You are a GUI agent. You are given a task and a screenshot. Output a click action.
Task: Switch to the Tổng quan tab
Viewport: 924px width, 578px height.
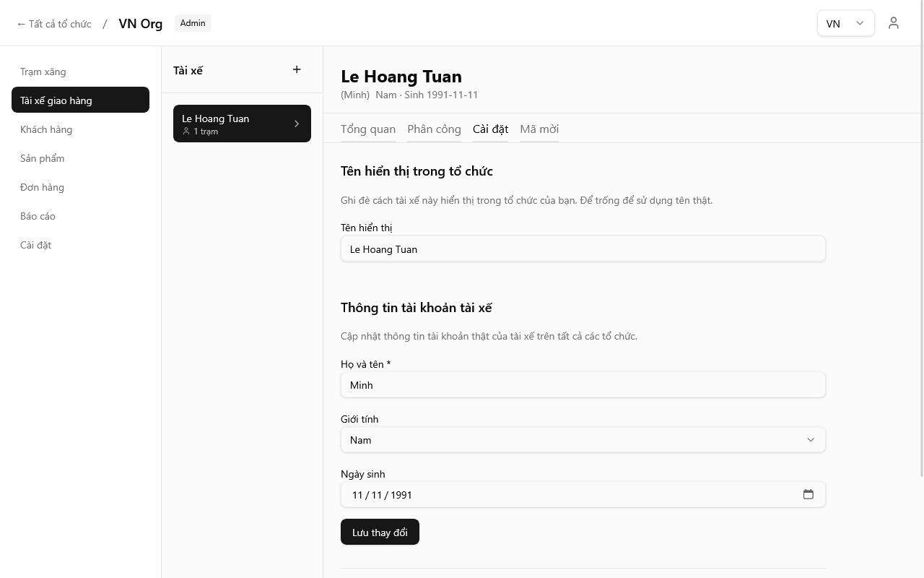point(368,129)
